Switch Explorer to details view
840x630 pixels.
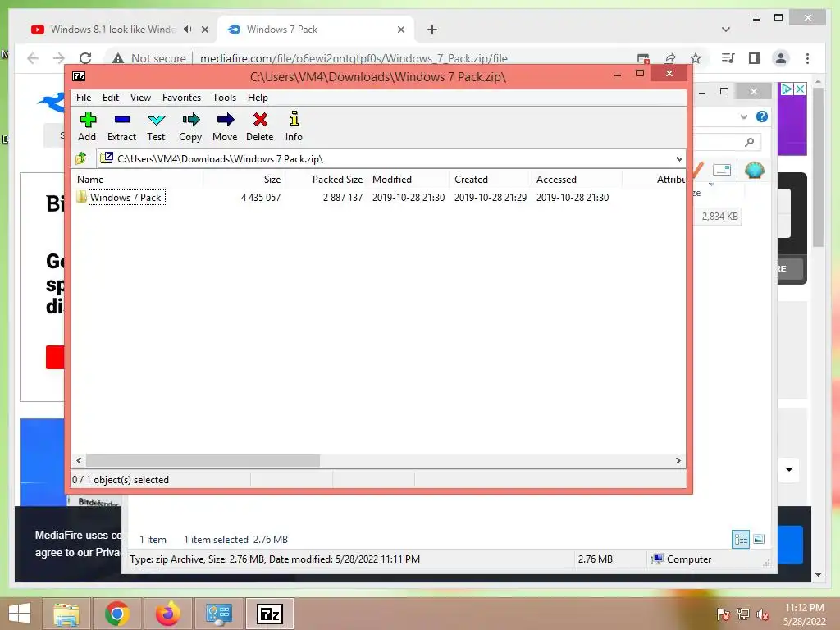tap(741, 539)
